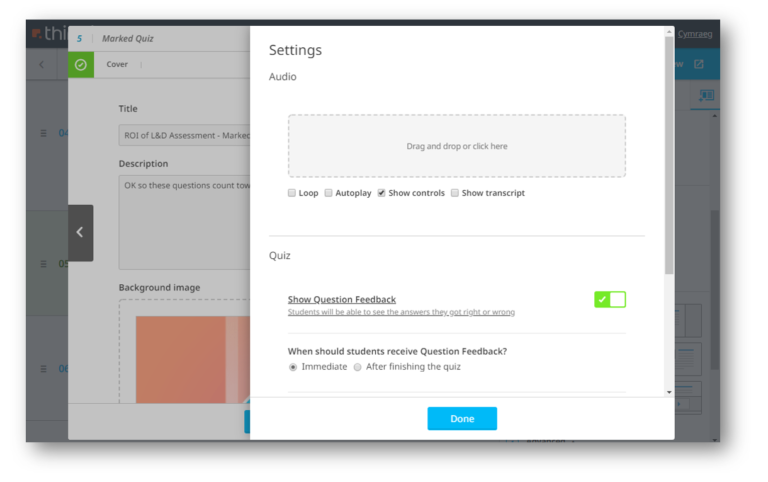
Task: Enable the Show transcript checkbox
Action: coord(455,193)
